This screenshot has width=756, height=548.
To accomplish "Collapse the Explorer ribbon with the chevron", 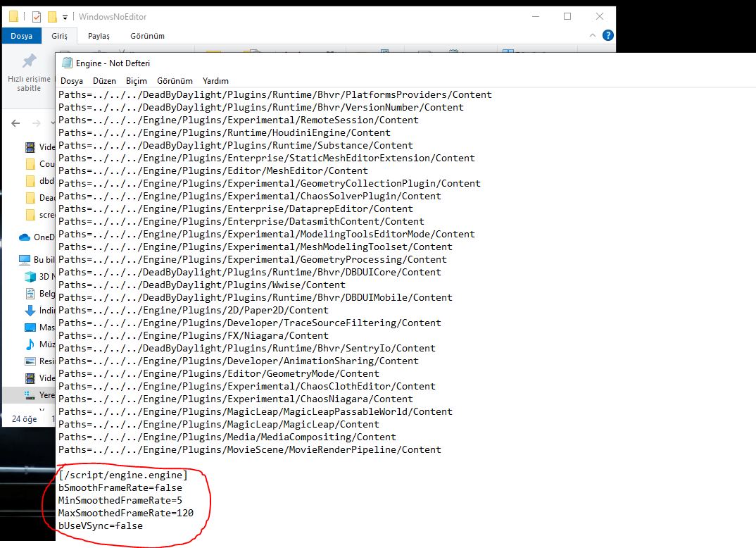I will (593, 35).
